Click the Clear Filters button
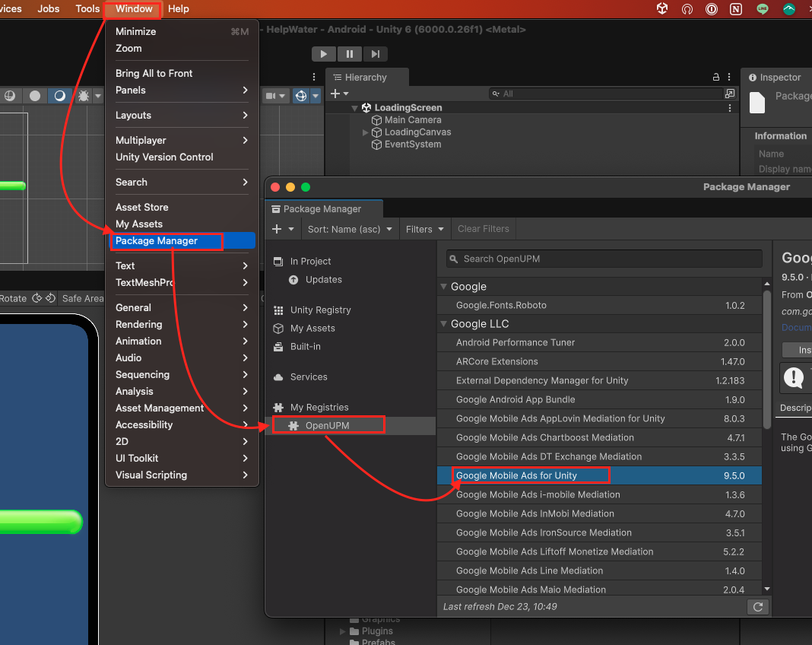 483,229
